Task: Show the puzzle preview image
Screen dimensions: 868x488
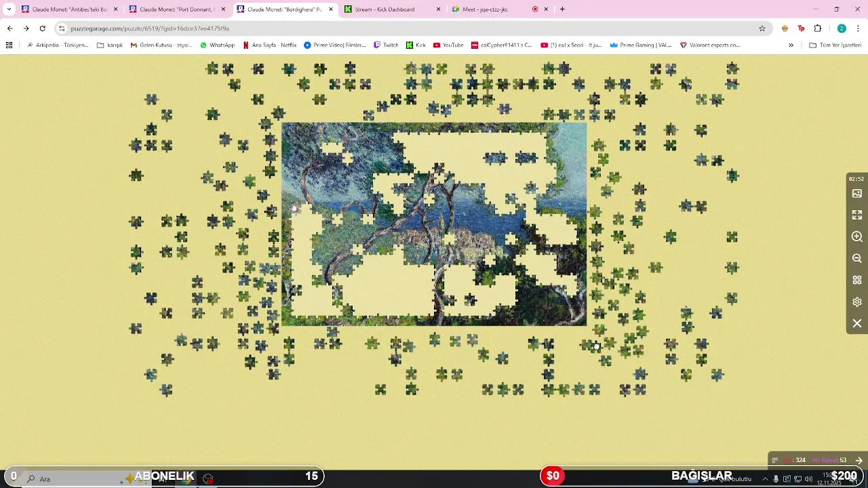Action: (x=857, y=194)
